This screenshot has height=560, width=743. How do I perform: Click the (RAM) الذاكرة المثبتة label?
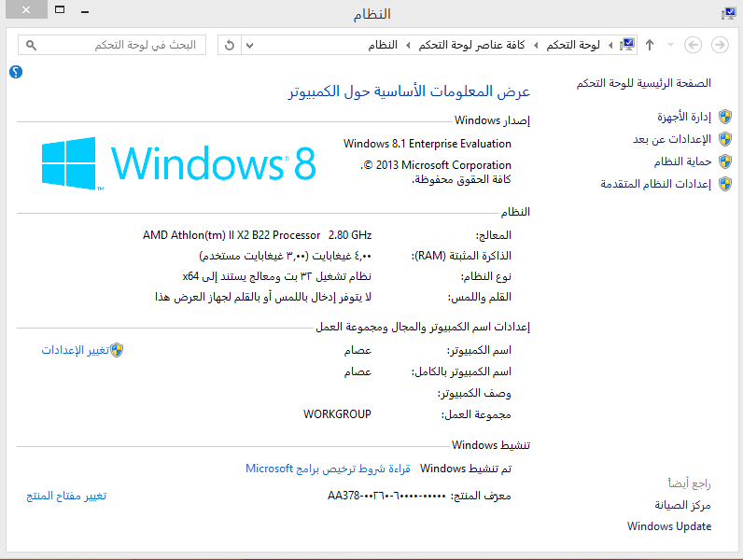pyautogui.click(x=461, y=256)
